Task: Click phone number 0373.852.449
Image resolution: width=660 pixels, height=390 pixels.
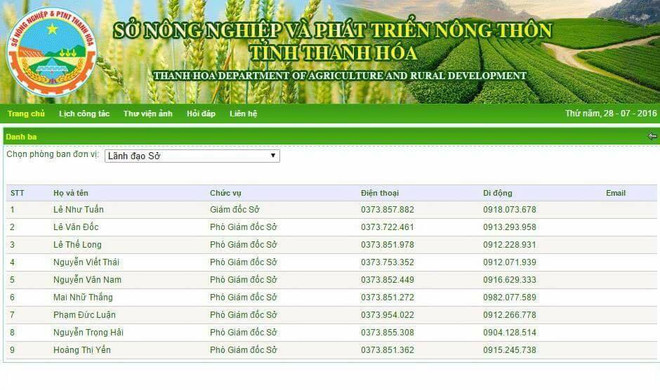Action: (387, 280)
